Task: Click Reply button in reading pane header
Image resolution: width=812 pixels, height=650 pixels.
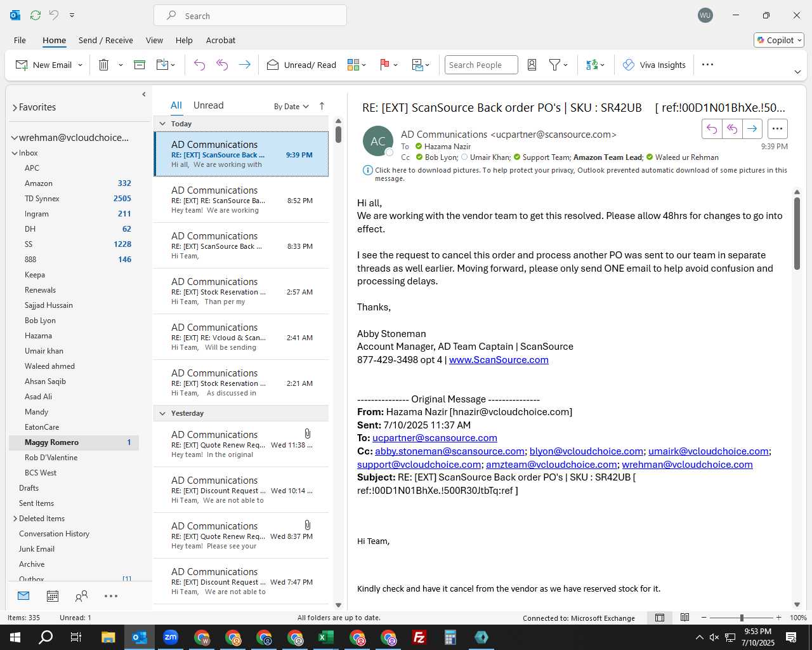Action: click(x=712, y=129)
